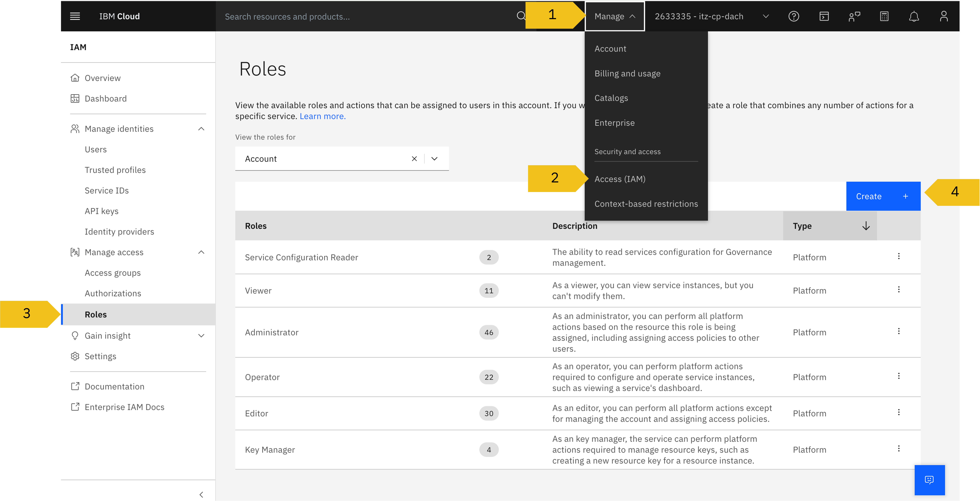
Task: Open the cost estimator calculator icon
Action: pyautogui.click(x=884, y=16)
